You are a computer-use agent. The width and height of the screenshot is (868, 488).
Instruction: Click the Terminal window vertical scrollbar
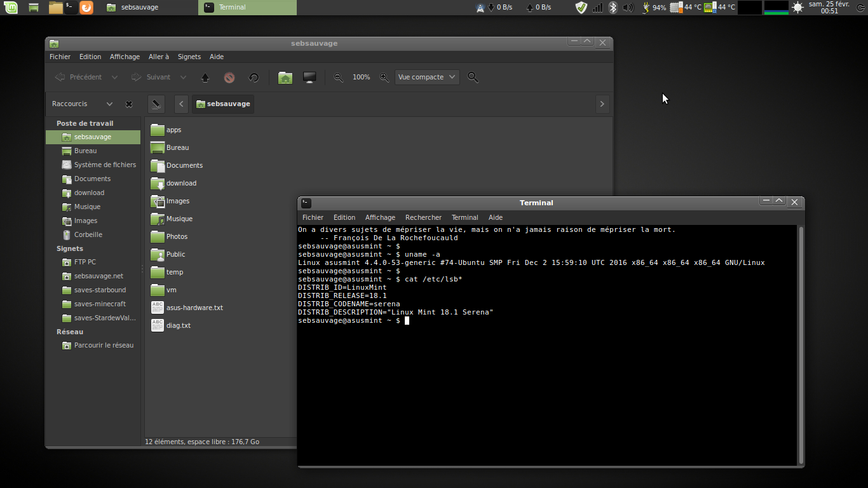[801, 343]
